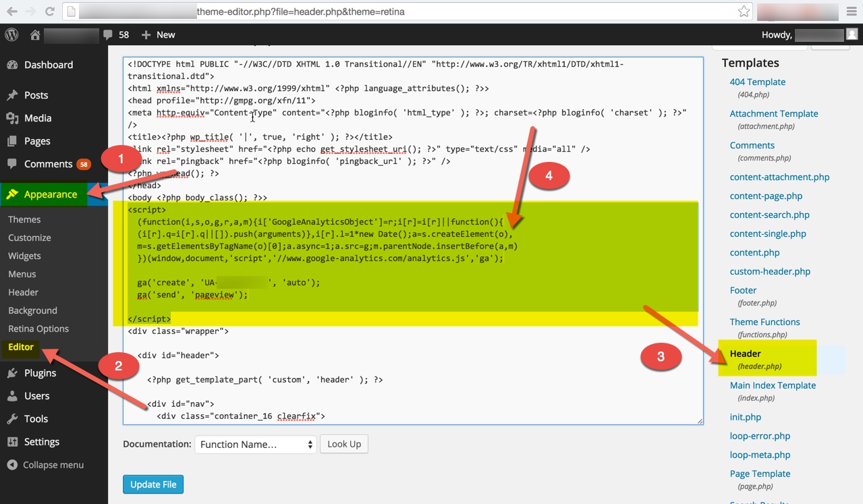Open the Theme Functions file

pos(765,322)
